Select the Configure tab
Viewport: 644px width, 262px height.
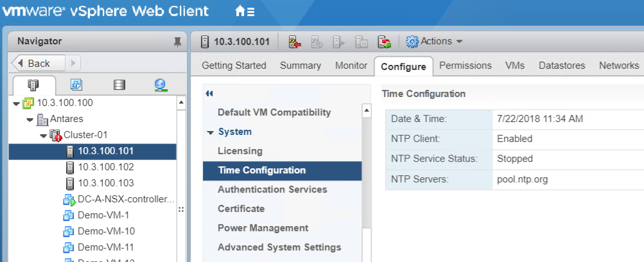(x=403, y=67)
